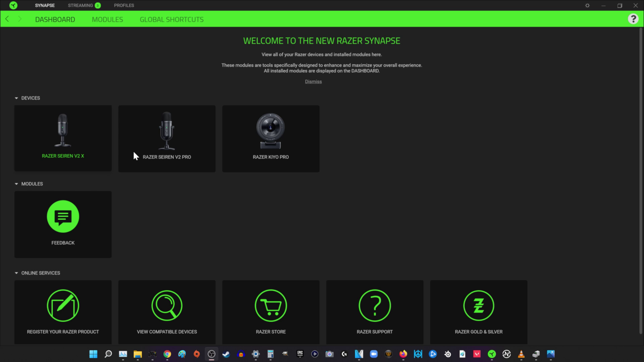The image size is (644, 362).
Task: Open Razer Support question icon
Action: [375, 306]
